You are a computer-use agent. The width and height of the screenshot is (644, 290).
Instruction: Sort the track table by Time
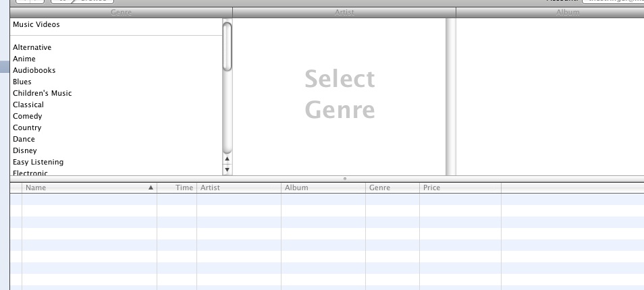click(177, 188)
